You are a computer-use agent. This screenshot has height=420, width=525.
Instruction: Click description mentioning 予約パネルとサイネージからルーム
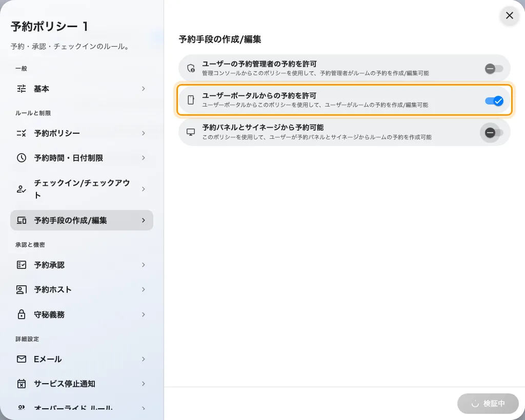(x=317, y=137)
